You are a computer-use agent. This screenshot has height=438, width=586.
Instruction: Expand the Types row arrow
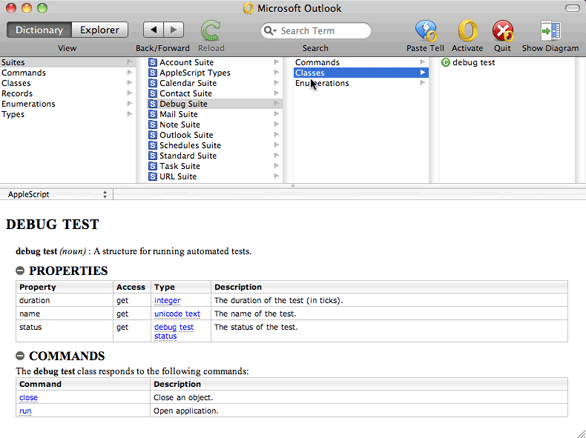[129, 114]
